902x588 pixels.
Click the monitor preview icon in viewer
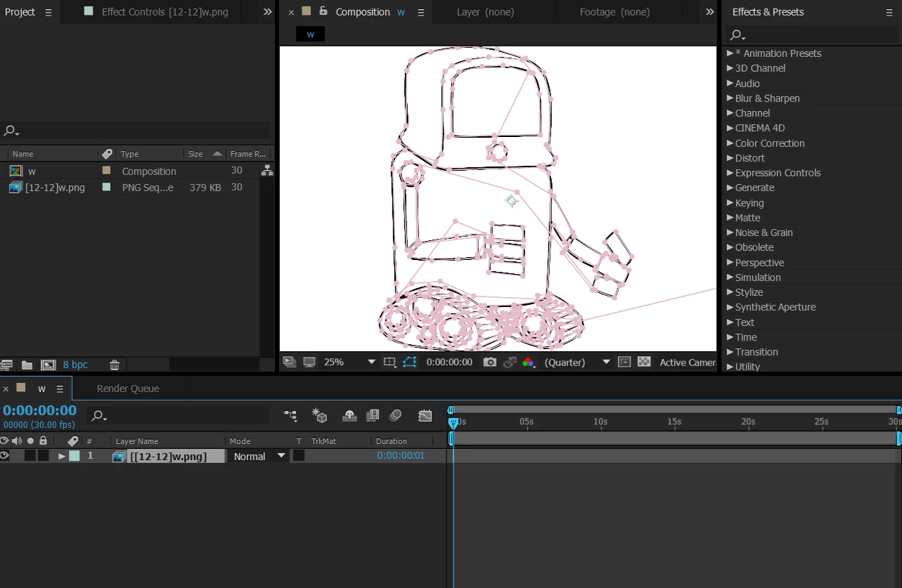coord(309,362)
